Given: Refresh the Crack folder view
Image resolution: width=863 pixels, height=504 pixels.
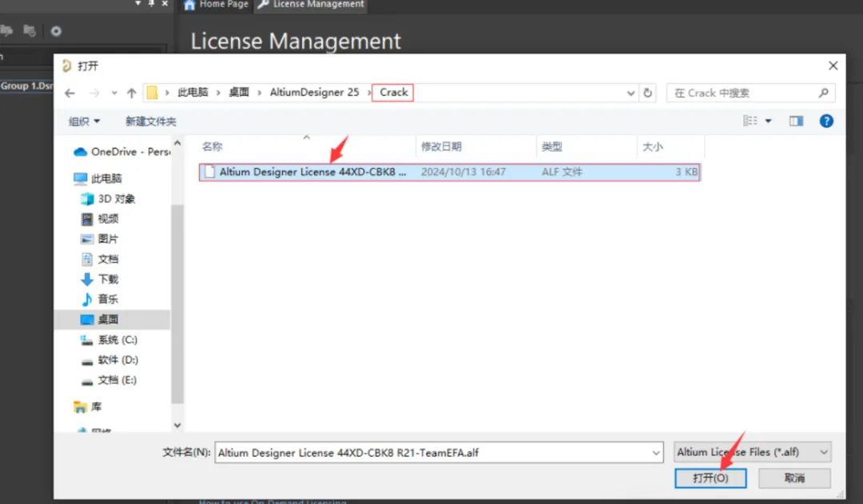Looking at the screenshot, I should 648,93.
